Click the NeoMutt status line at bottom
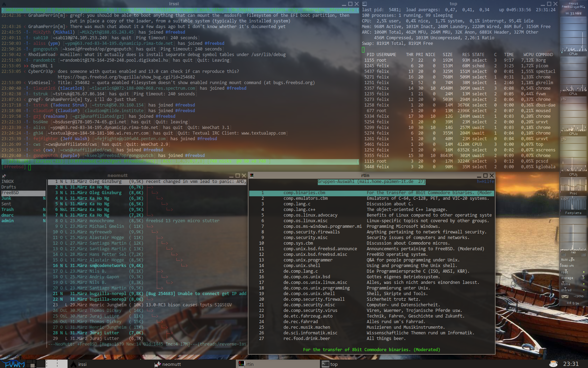The height and width of the screenshot is (368, 588). (x=147, y=344)
